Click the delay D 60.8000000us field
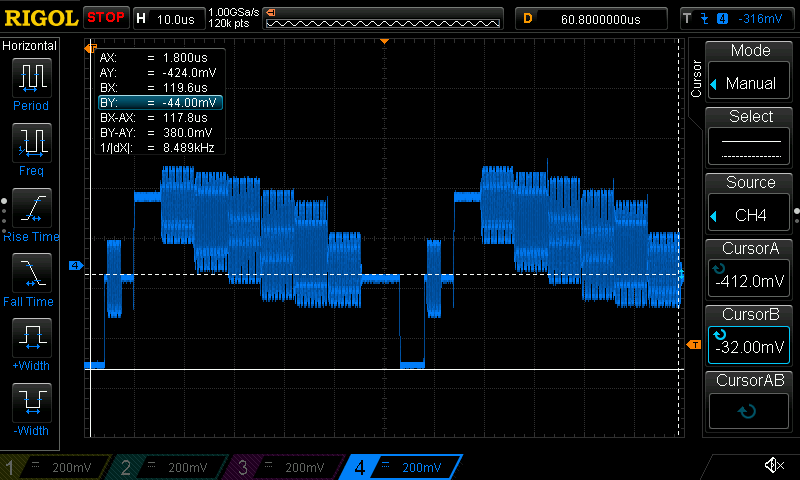Viewport: 800px width, 480px height. click(591, 19)
